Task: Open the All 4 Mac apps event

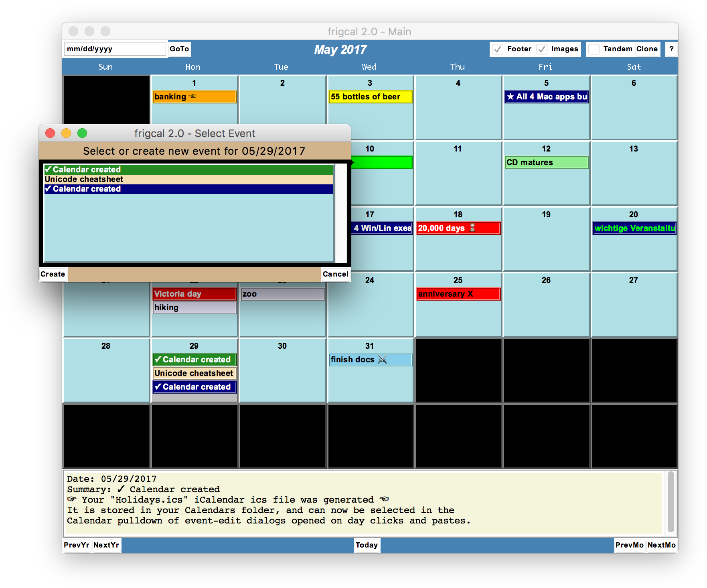Action: coord(547,97)
